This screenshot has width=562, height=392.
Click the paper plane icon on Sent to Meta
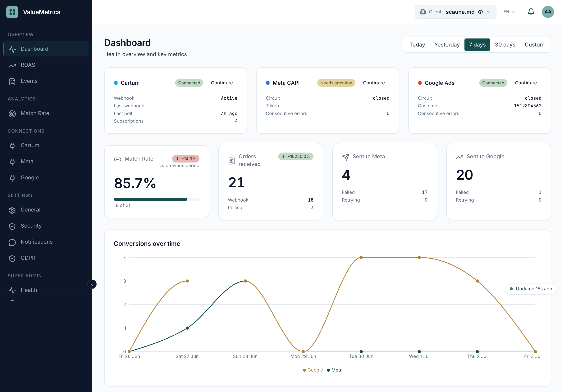tap(346, 157)
